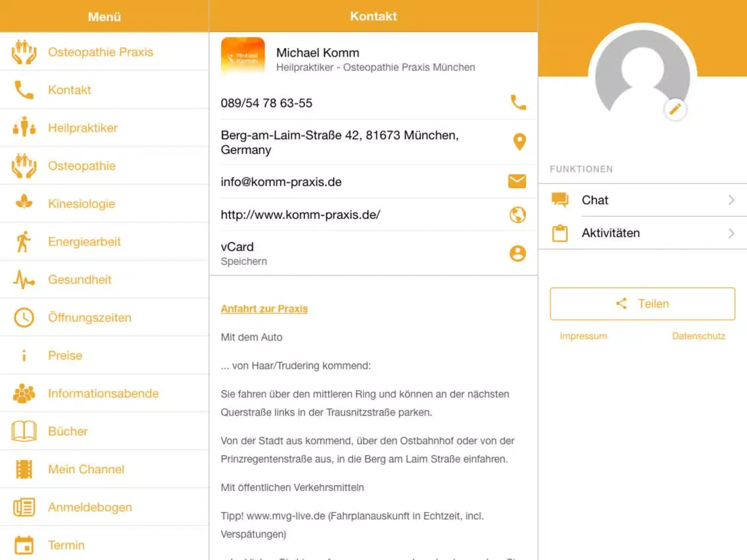The height and width of the screenshot is (560, 747).
Task: Click the Kinesiologie lotus icon
Action: point(24,203)
